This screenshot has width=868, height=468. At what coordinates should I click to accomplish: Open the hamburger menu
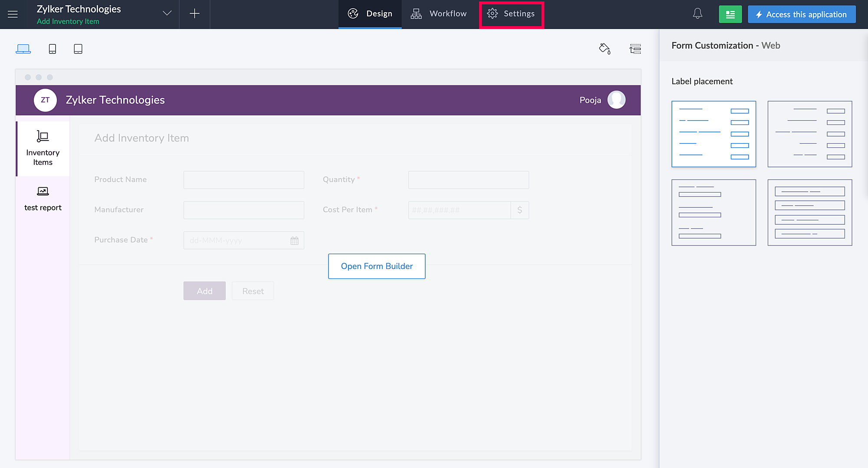(x=13, y=14)
